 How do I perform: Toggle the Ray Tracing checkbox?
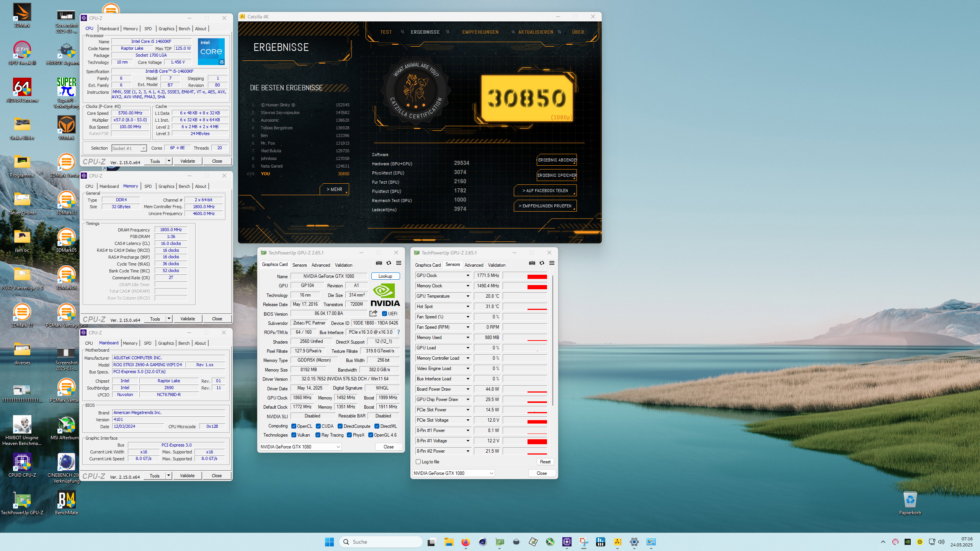click(318, 435)
